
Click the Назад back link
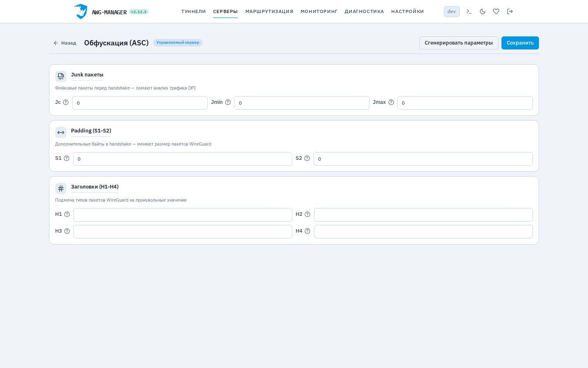click(x=65, y=43)
